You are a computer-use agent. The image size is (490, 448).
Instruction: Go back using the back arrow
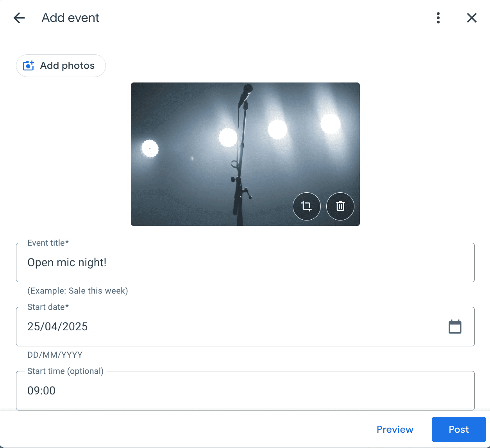[19, 18]
